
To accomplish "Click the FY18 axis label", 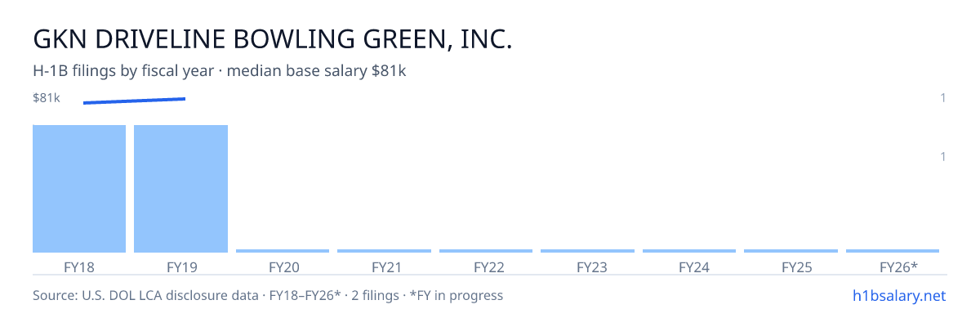I will [79, 267].
